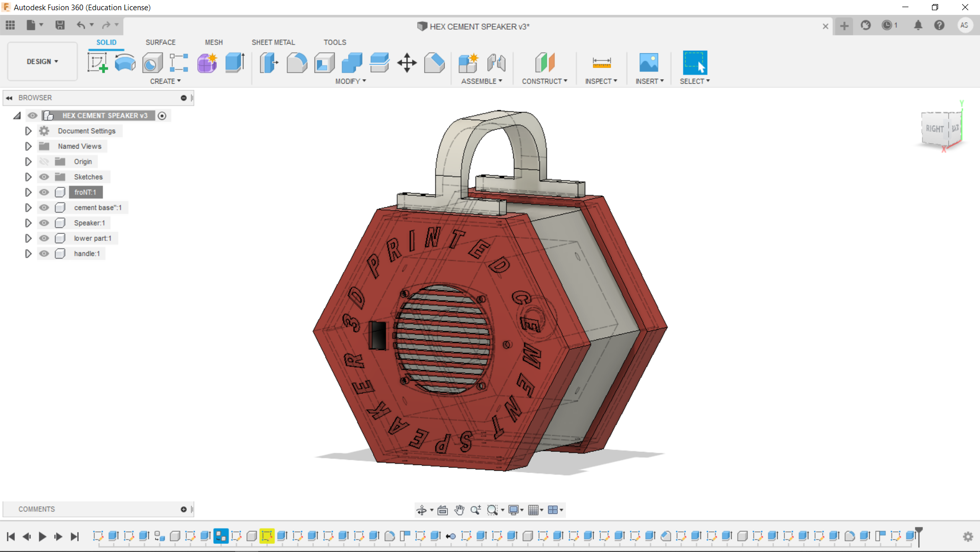Select the Fillet tool

click(x=297, y=63)
